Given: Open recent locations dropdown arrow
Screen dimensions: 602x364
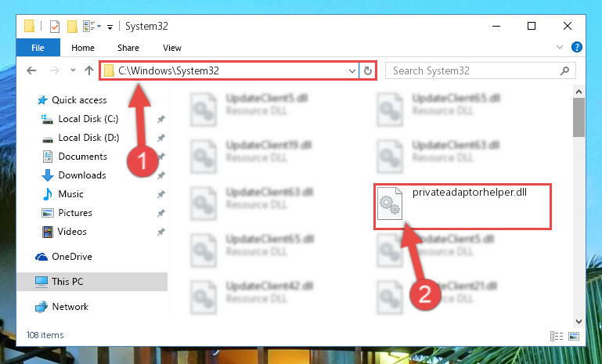Looking at the screenshot, I should click(x=73, y=70).
